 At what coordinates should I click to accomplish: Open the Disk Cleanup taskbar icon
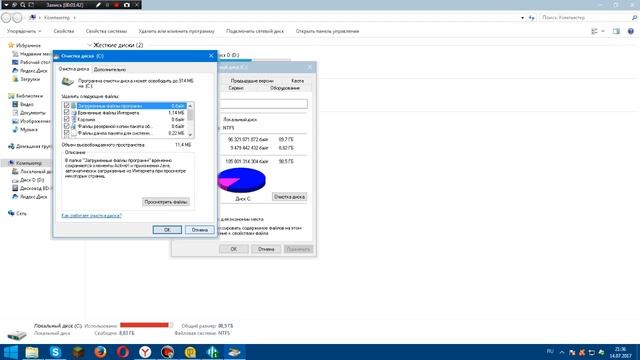point(234,352)
